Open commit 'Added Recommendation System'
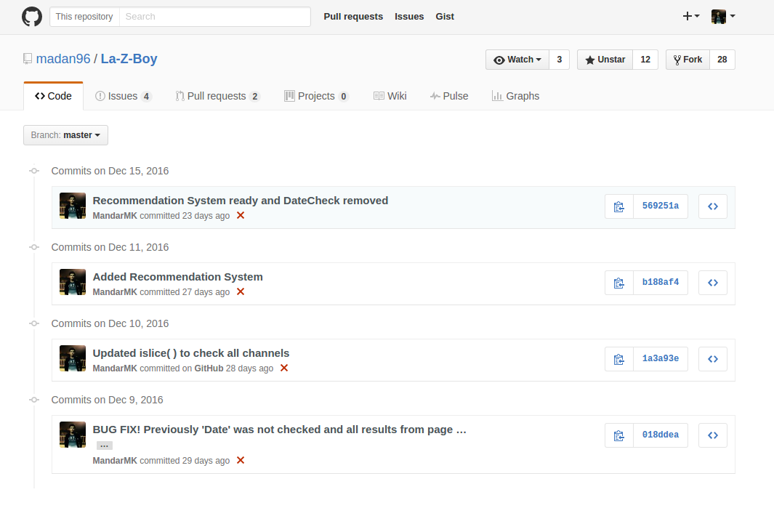Image resolution: width=774 pixels, height=532 pixels. pos(177,277)
